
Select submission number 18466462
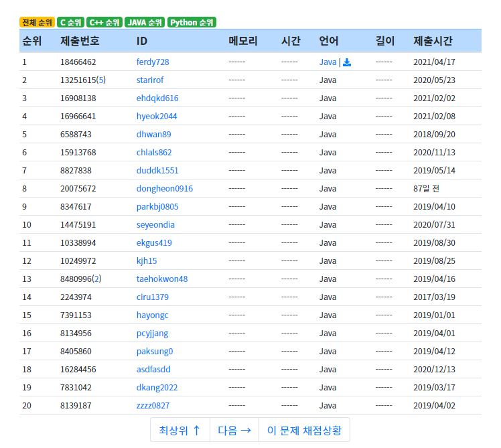coord(78,62)
